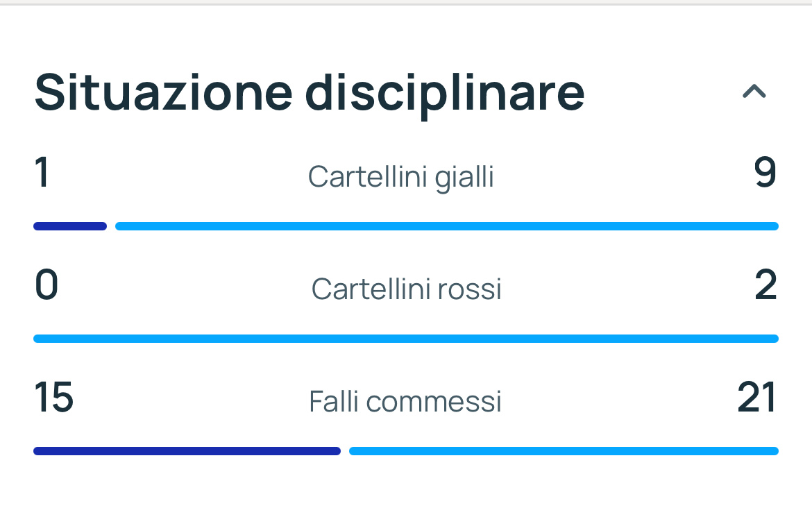Click the word Situazione in the title
812x508 pixels.
[x=164, y=92]
